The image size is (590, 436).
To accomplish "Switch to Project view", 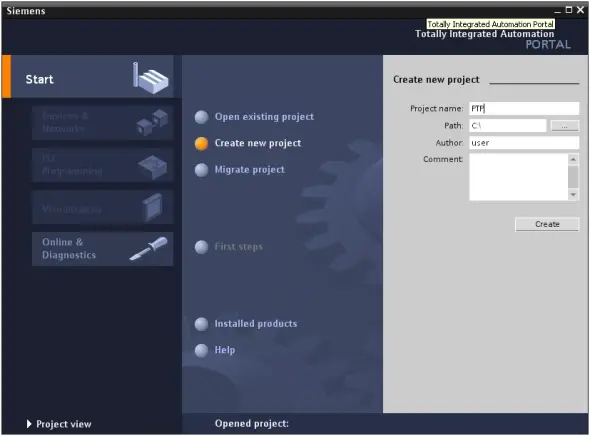I will coord(59,424).
